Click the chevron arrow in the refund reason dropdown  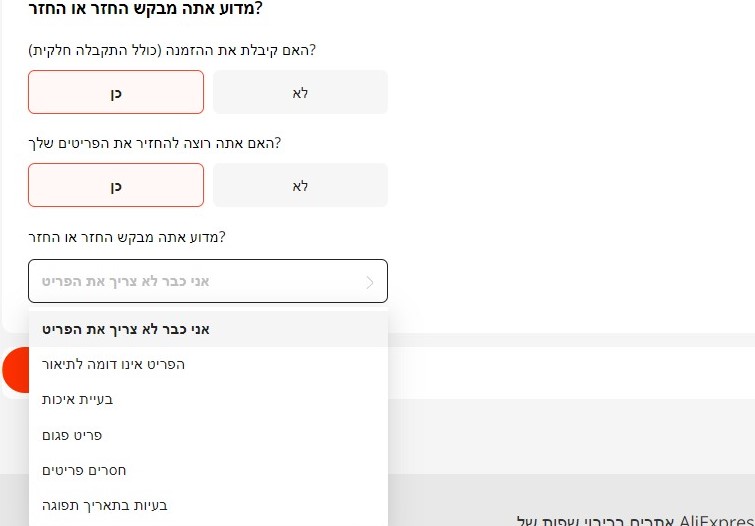[370, 282]
